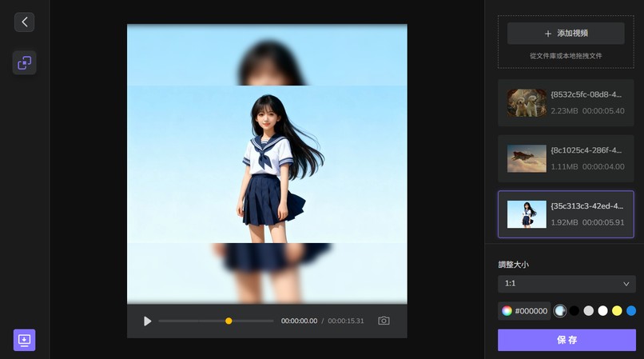This screenshot has height=359, width=644.
Task: Choose the white background swatch
Action: coord(602,311)
